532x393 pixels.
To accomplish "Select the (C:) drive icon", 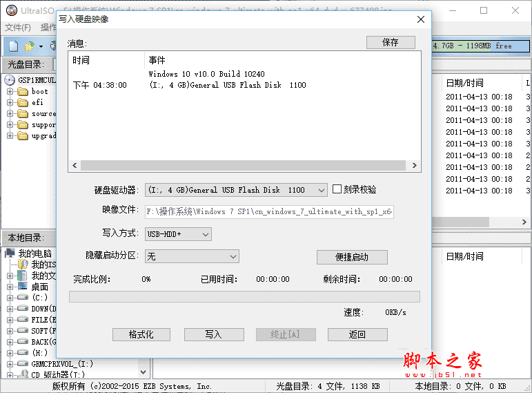I will click(23, 298).
